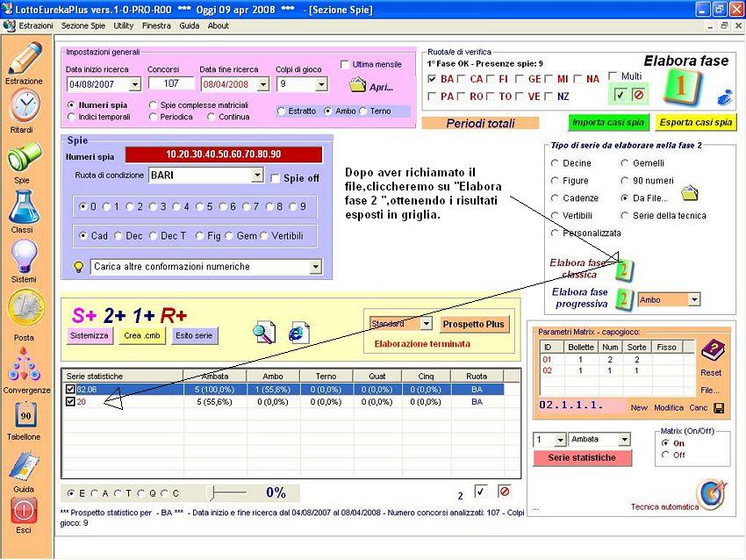This screenshot has width=746, height=560.
Task: Click the yellow bulb beside Carica altre conformazioni
Action: click(x=79, y=267)
